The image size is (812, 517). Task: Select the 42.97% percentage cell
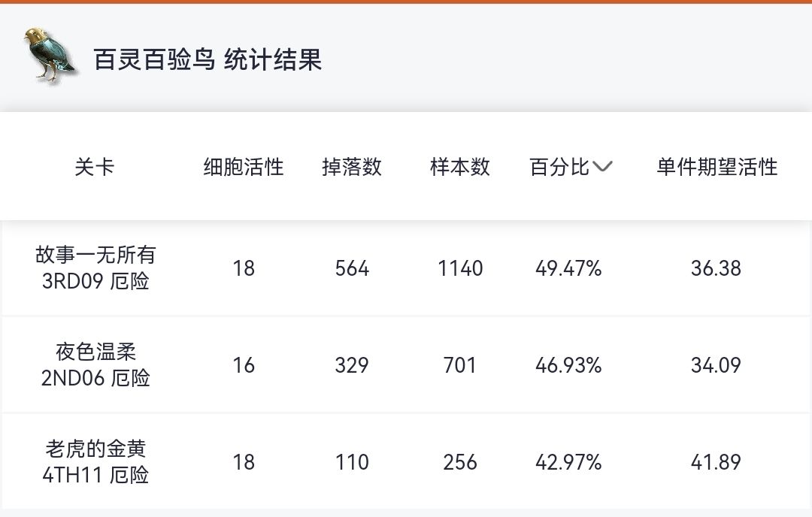coord(568,462)
